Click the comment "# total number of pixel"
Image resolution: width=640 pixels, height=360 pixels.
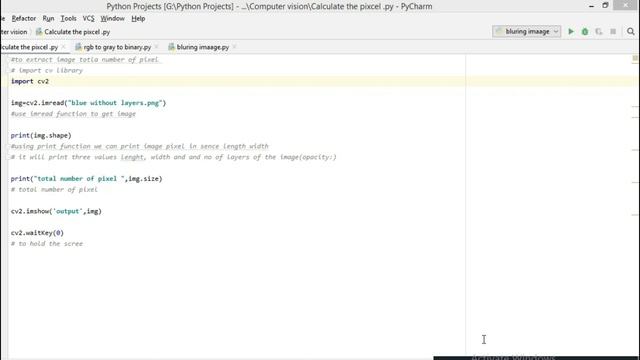54,189
